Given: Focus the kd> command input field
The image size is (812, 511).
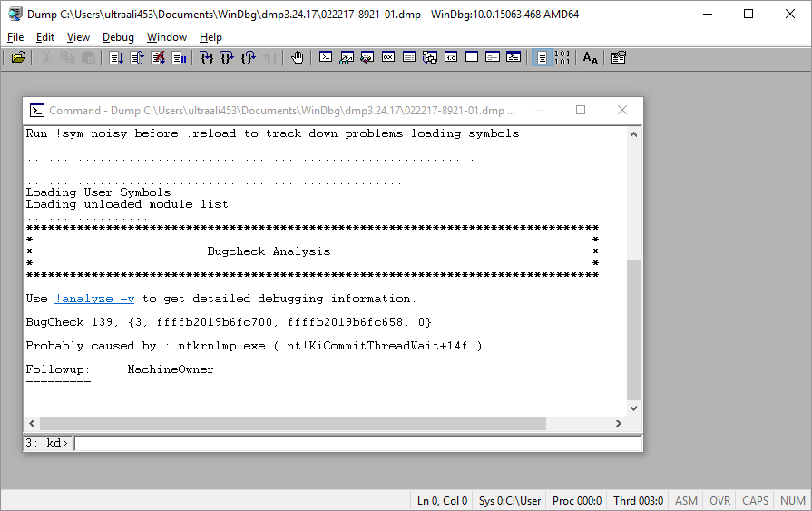Looking at the screenshot, I should 358,443.
